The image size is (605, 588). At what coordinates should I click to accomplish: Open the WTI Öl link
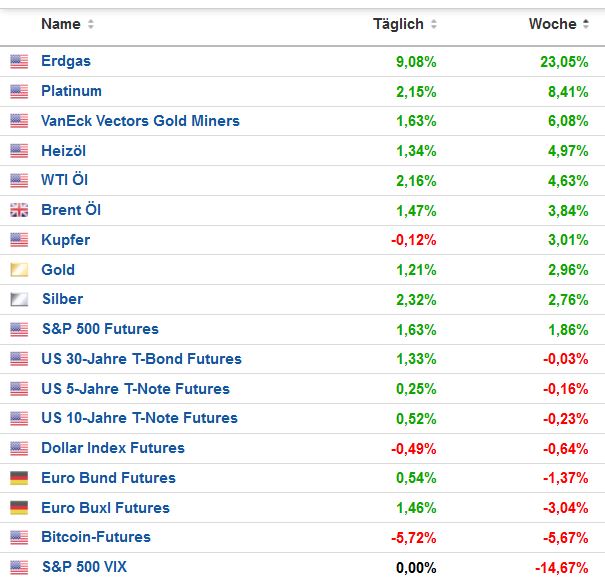pyautogui.click(x=66, y=181)
